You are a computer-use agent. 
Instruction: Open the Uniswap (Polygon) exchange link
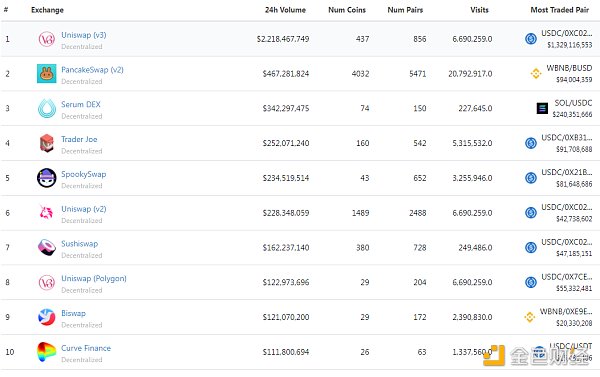94,279
